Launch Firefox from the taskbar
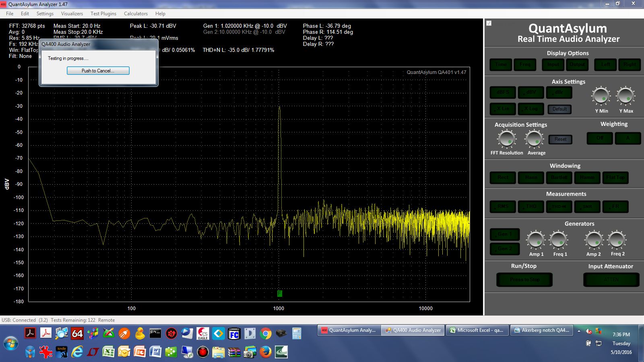Viewport: 644px width, 362px height. (265, 352)
